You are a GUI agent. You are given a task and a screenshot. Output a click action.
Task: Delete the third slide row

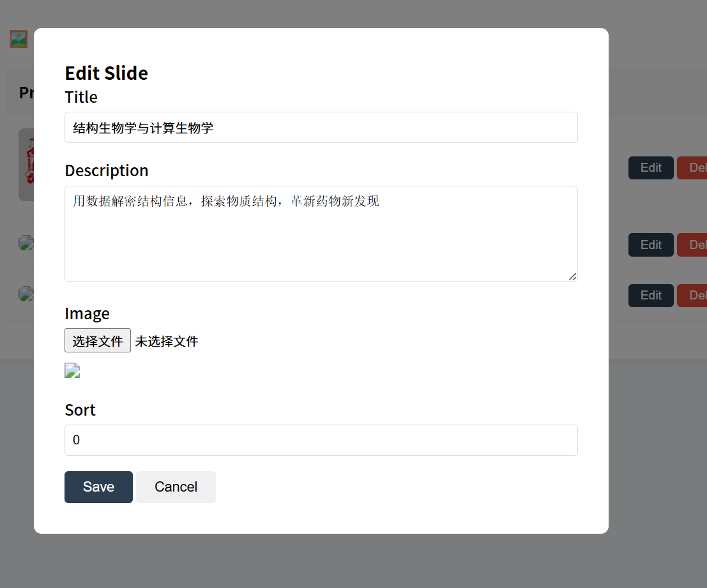pos(692,295)
